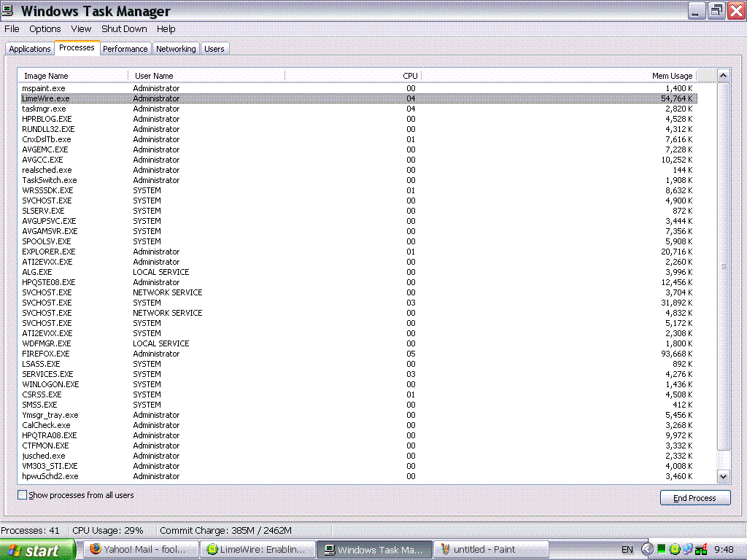Screen dimensions: 747x560
Task: Select the WRSSSDK.EXE process
Action: click(x=47, y=190)
